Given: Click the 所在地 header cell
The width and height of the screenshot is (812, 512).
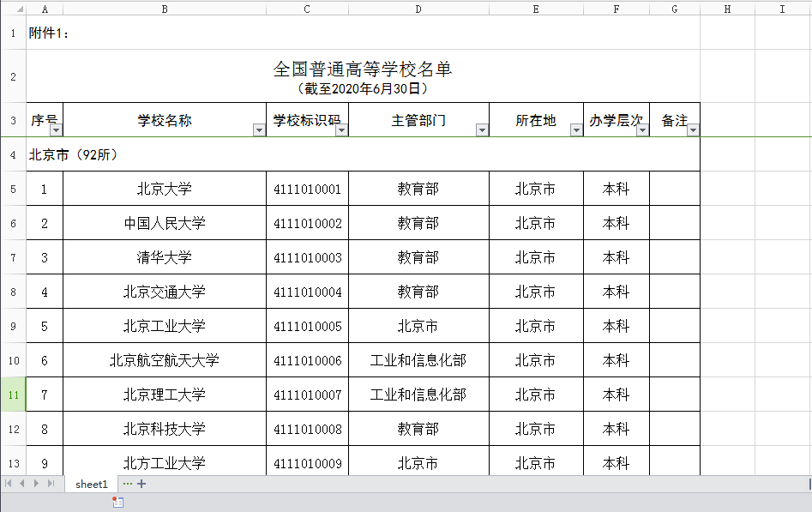Looking at the screenshot, I should (x=536, y=120).
